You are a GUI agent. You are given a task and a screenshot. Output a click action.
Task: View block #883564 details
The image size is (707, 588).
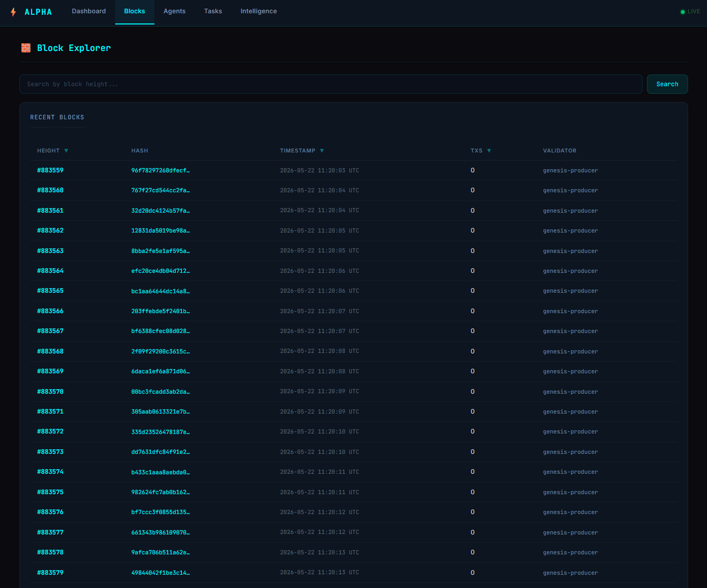[x=50, y=271]
